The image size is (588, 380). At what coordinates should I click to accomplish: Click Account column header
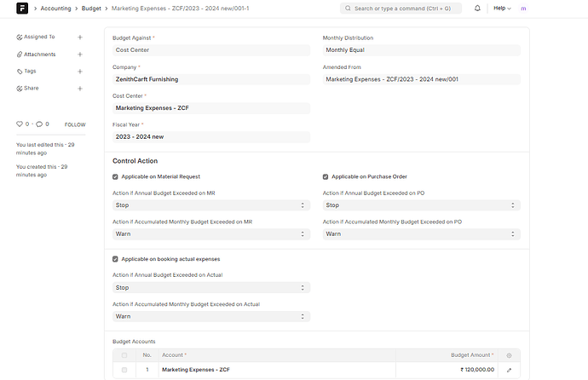pyautogui.click(x=277, y=355)
